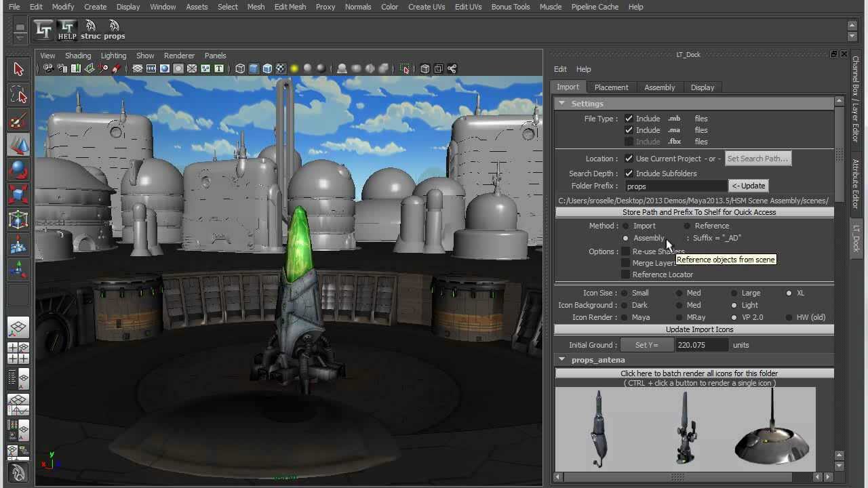Viewport: 868px width, 488px height.
Task: Switch to the Assembly tab
Action: click(x=659, y=87)
